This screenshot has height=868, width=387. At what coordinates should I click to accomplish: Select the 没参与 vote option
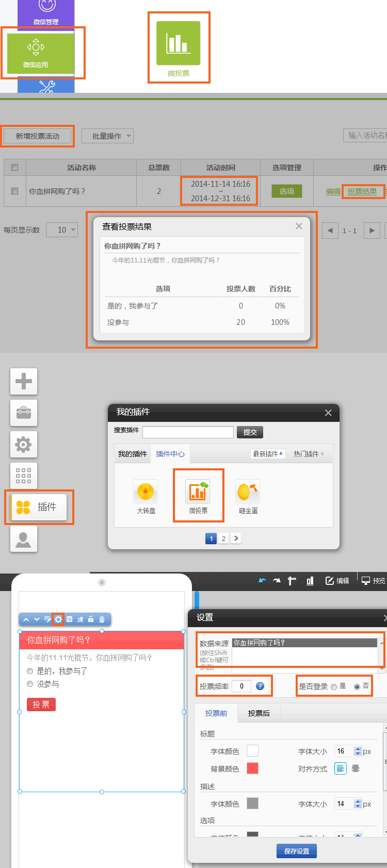30,684
